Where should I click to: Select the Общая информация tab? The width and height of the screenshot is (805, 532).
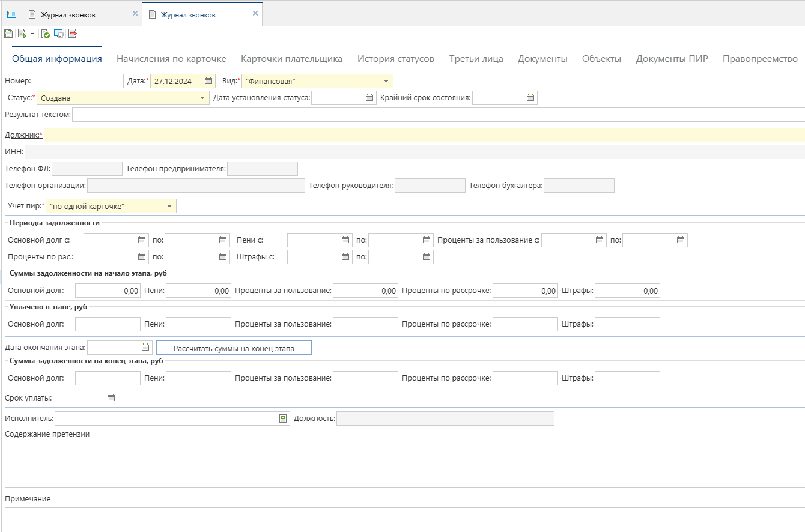57,59
